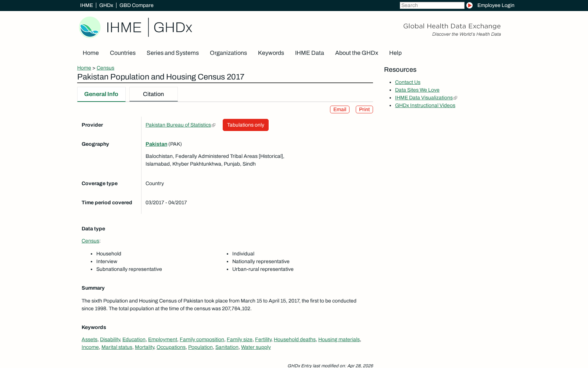The width and height of the screenshot is (588, 368).
Task: Open the Organizations menu
Action: [228, 53]
